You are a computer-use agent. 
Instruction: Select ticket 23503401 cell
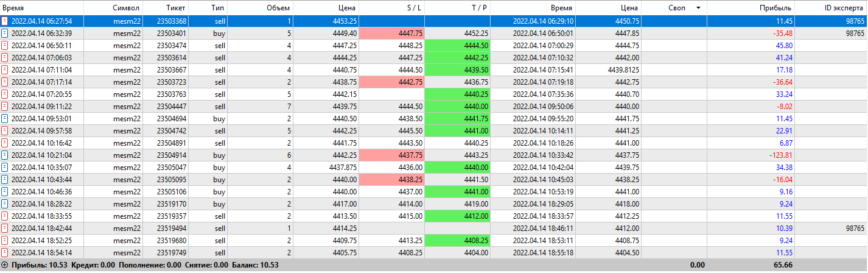pos(166,33)
